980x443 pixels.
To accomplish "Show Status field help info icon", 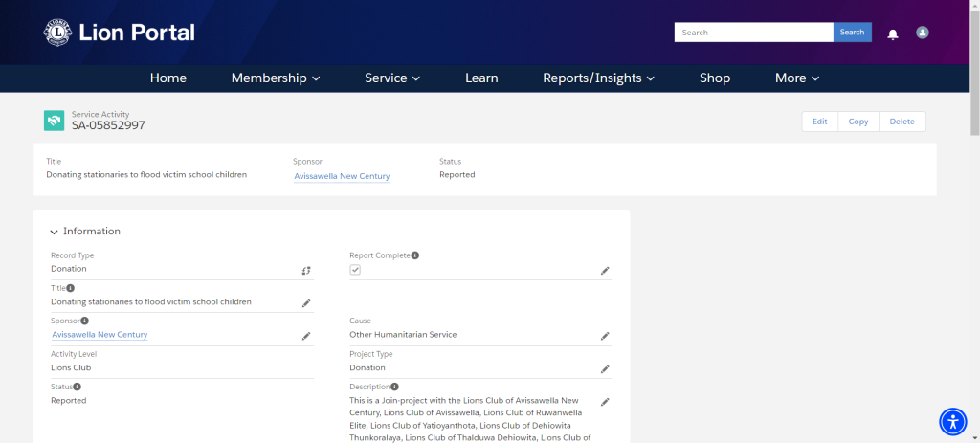I will 77,387.
